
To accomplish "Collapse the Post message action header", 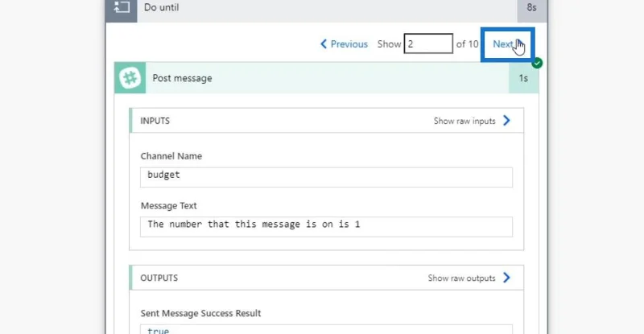I will point(327,78).
